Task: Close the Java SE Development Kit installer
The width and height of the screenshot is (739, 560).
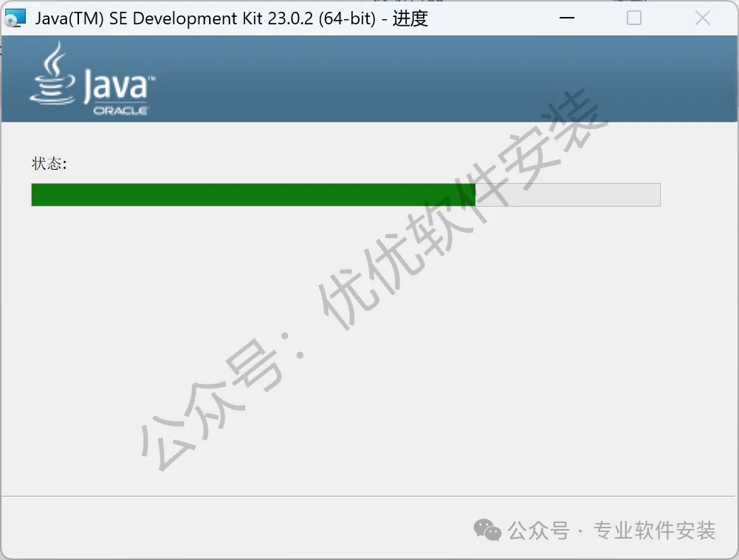Action: (702, 18)
